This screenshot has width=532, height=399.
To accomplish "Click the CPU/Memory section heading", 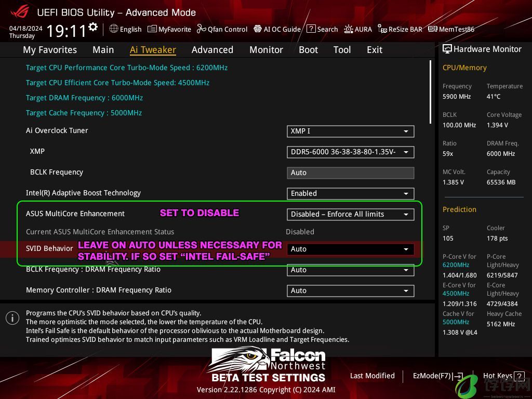I will (x=464, y=68).
